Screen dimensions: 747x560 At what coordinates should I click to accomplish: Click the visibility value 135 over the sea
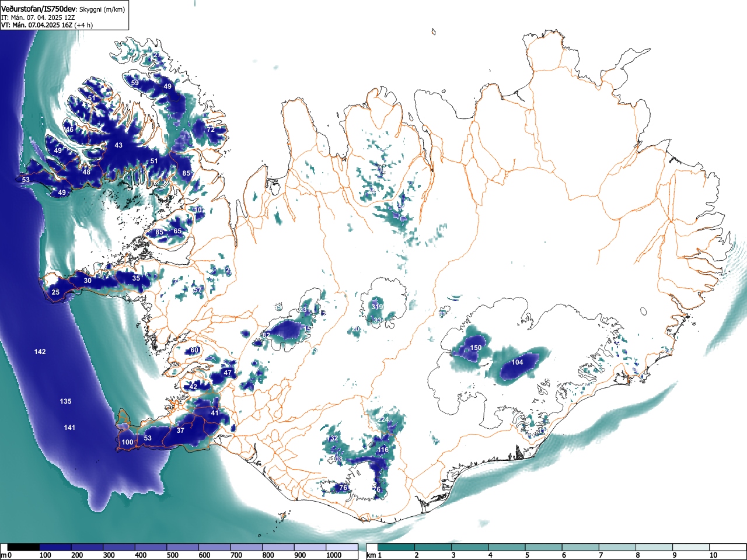point(65,401)
